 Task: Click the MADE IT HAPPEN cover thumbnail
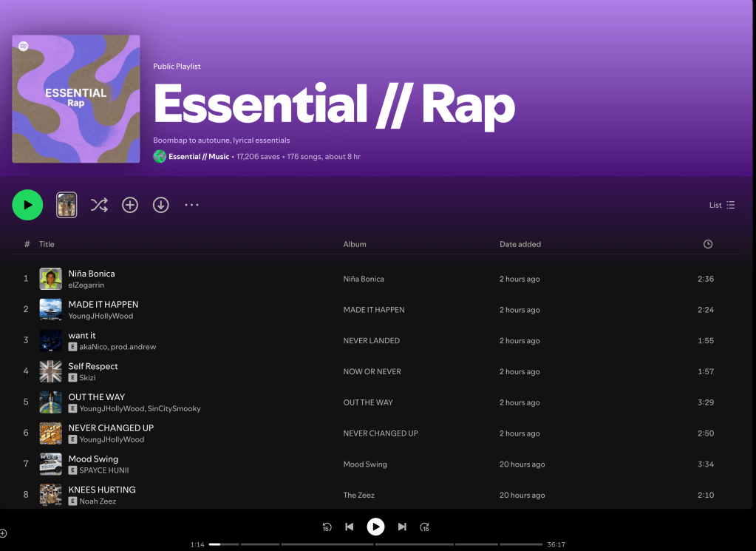(x=51, y=310)
